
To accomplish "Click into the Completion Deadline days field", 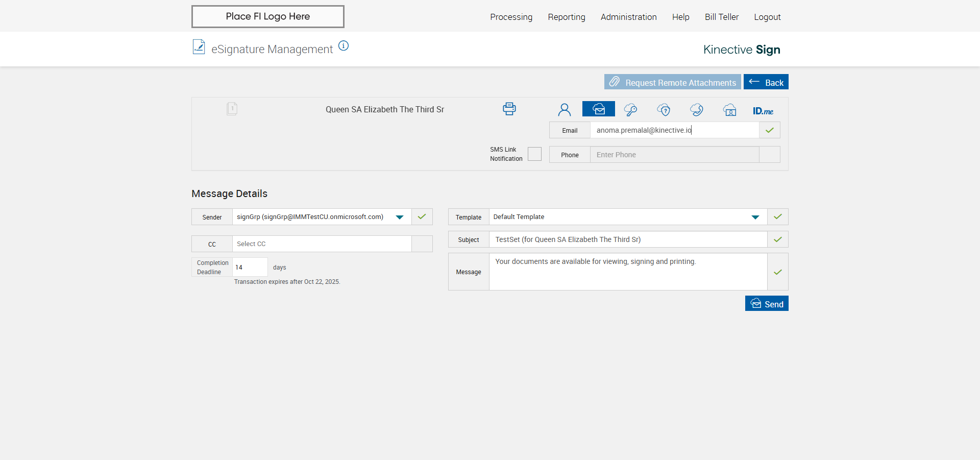I will [250, 268].
